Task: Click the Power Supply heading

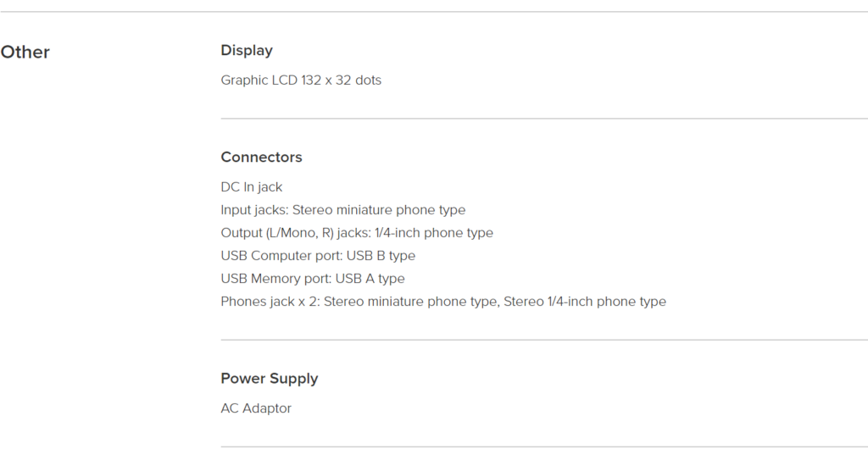Action: (270, 379)
